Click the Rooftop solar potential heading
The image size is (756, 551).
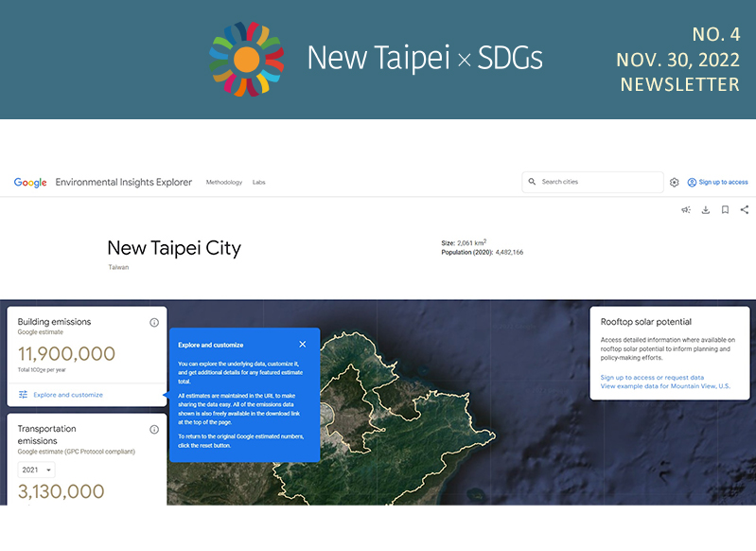[x=646, y=322]
